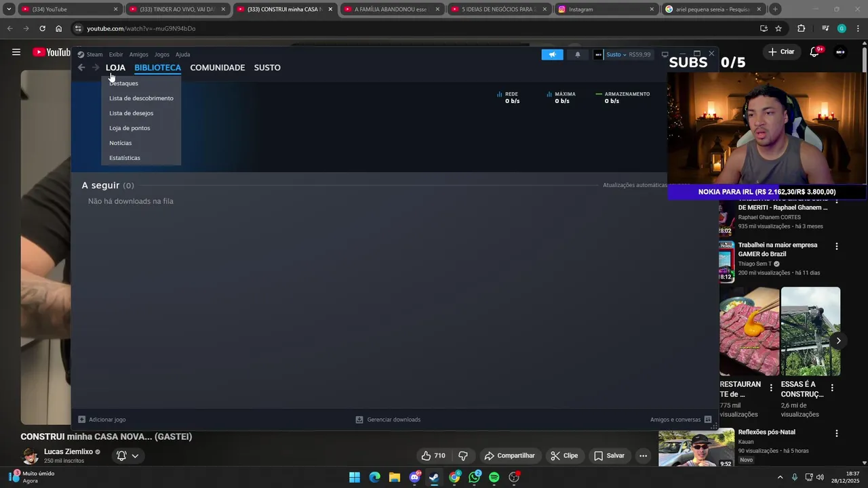The height and width of the screenshot is (488, 868).
Task: Open options for the RESTAURANTE short
Action: click(770, 388)
